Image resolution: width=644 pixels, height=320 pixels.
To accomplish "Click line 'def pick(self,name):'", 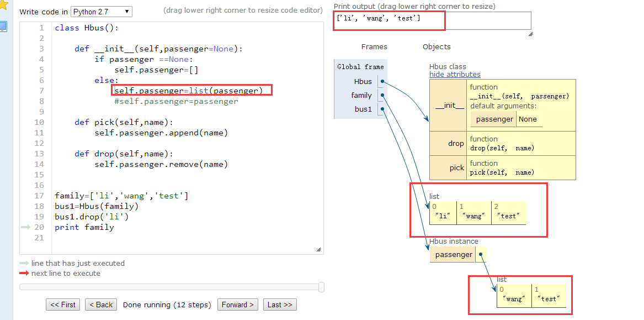I will click(124, 122).
